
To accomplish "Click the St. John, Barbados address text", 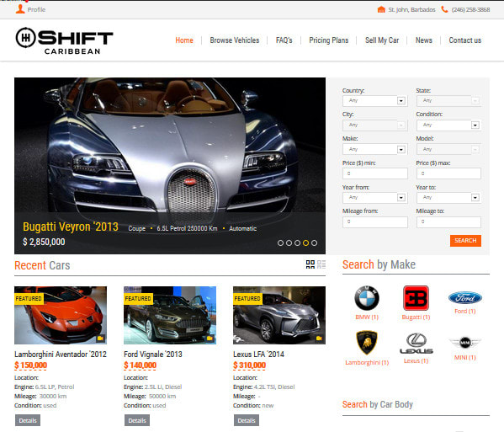I will point(411,9).
